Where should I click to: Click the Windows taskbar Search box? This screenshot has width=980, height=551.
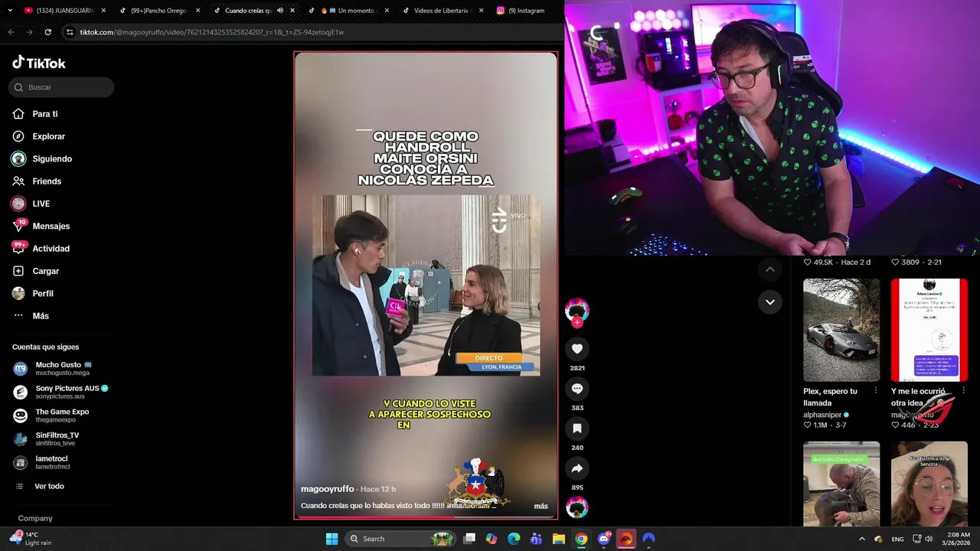[x=401, y=539]
